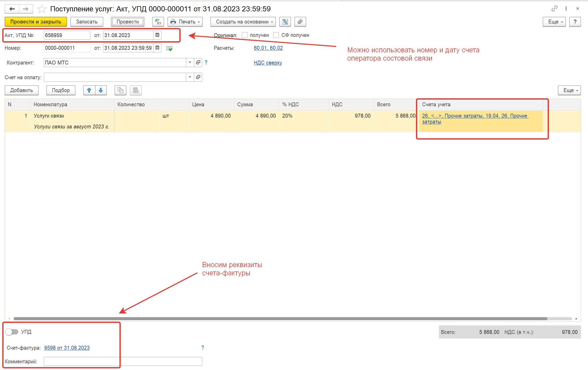Open счет-фактура 9598 от 31.08.2023 link
Viewport: 588px width, 370px height.
pos(67,348)
